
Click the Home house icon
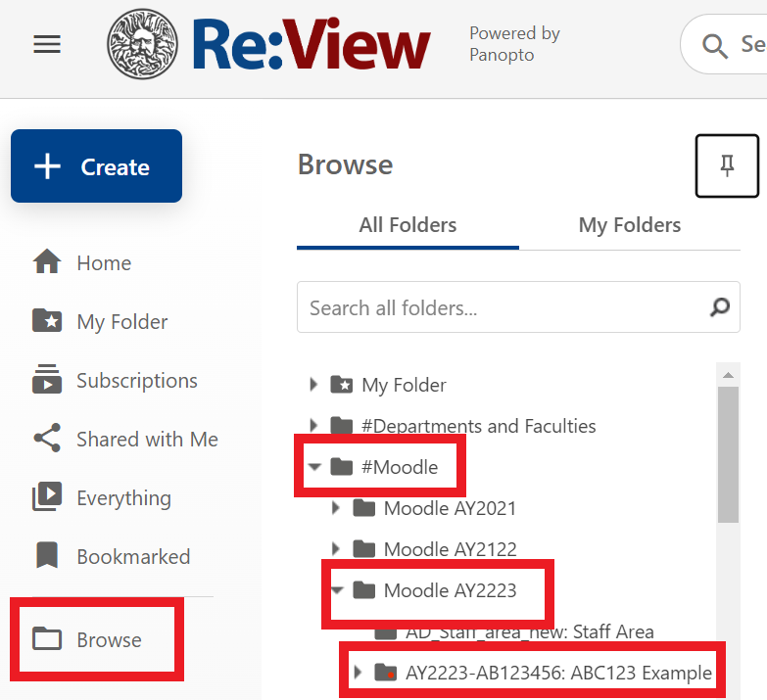point(47,261)
